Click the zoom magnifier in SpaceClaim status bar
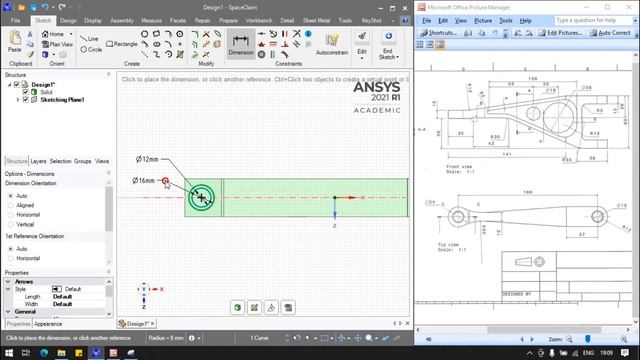This screenshot has height=360, width=640. (369, 338)
